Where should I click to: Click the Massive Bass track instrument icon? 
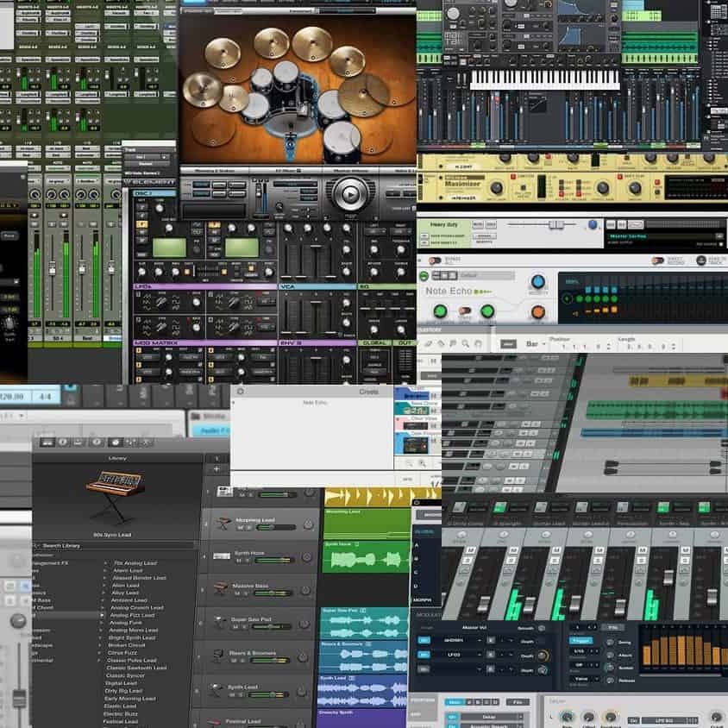[x=220, y=588]
